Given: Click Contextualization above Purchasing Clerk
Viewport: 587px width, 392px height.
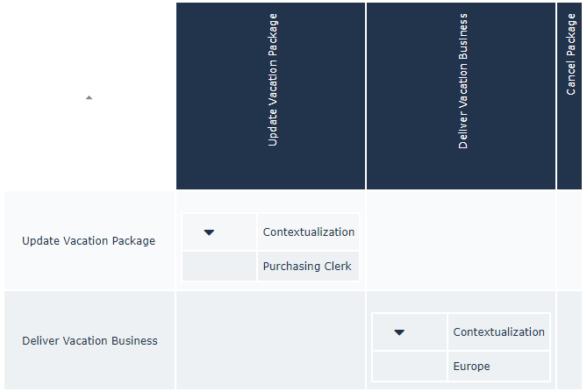Looking at the screenshot, I should click(308, 232).
